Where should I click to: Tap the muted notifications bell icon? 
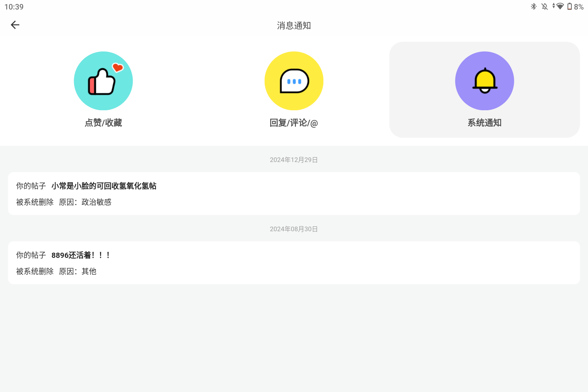545,6
